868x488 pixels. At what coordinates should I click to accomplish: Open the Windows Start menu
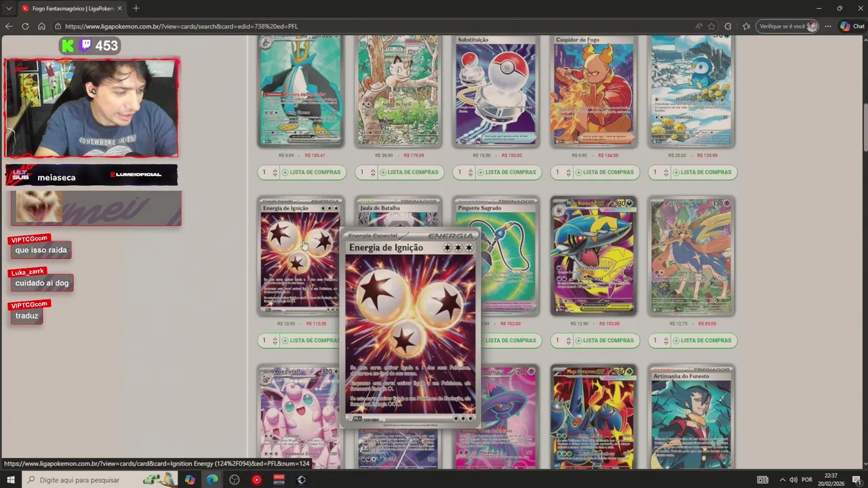pyautogui.click(x=9, y=480)
